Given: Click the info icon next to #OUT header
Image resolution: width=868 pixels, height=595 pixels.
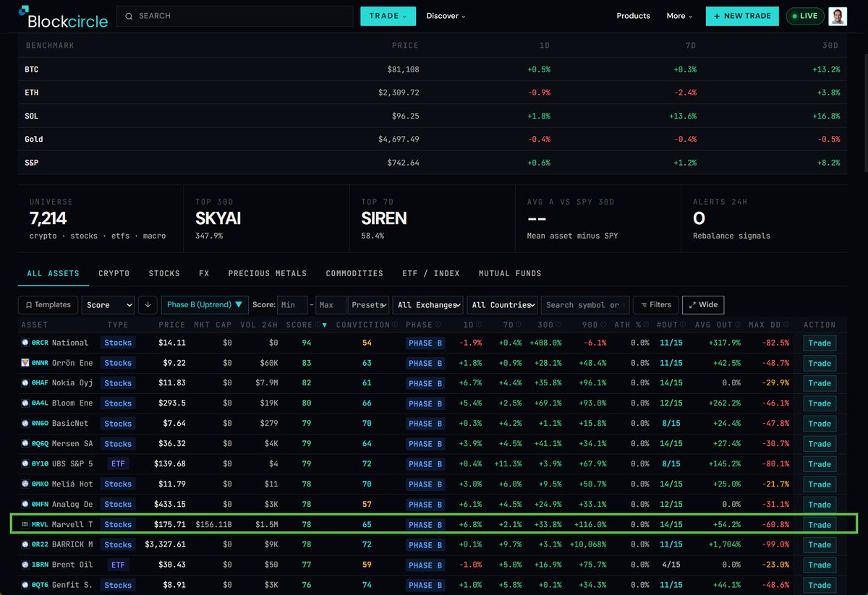Looking at the screenshot, I should point(684,325).
